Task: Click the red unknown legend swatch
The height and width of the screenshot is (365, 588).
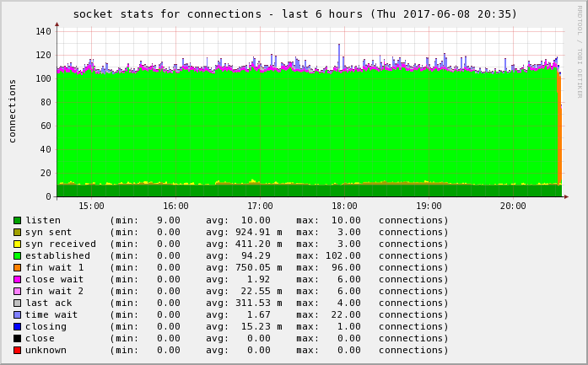Action: pyautogui.click(x=17, y=351)
